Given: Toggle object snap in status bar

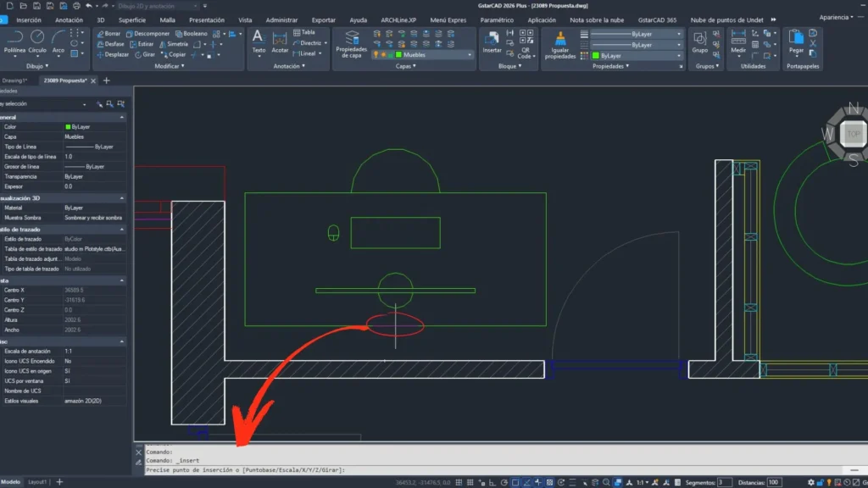Looking at the screenshot, I should [515, 482].
